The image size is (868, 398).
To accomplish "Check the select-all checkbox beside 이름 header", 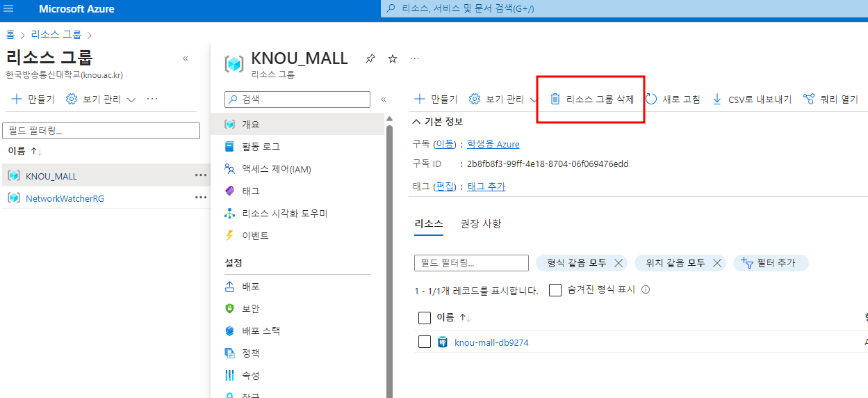I will coord(425,318).
